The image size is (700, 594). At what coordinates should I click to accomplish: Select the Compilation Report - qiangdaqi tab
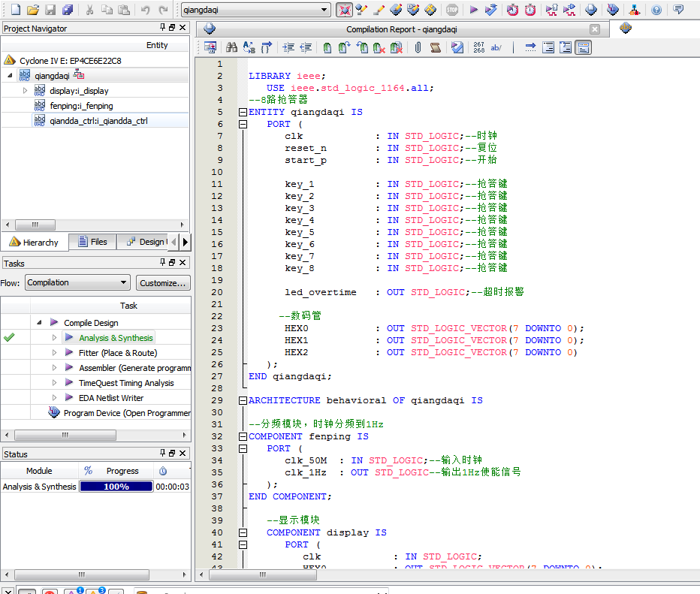tap(401, 29)
